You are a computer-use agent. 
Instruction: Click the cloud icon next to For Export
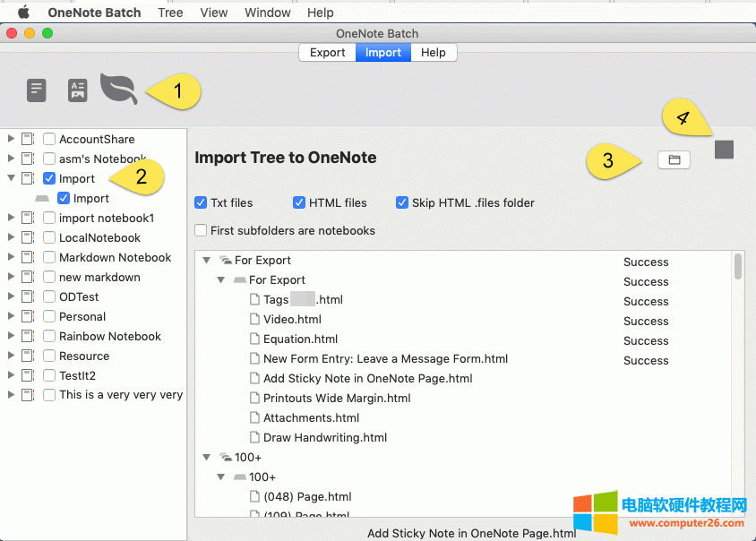pos(222,261)
